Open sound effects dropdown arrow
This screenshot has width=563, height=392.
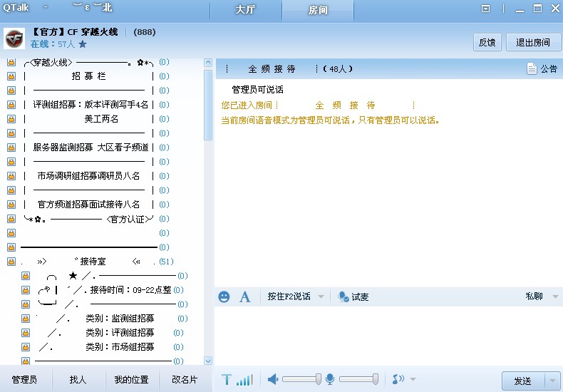tap(413, 379)
